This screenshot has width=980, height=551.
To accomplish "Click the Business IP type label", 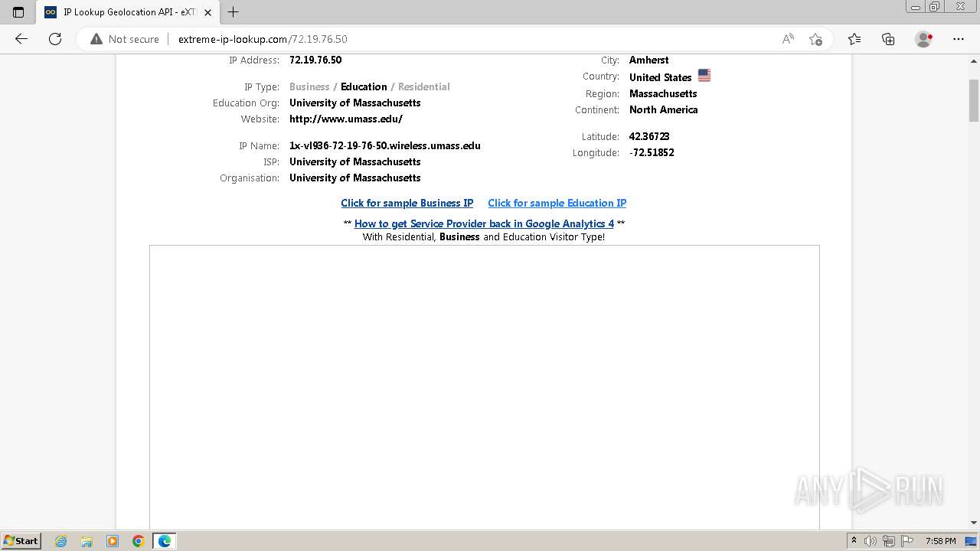I will click(x=309, y=86).
